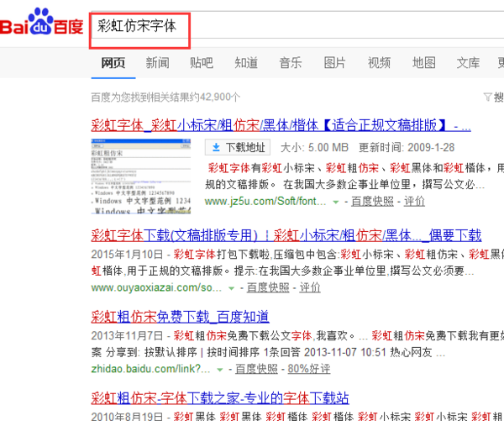Viewport: 504px width, 421px height.
Task: Open the search tools filter icon
Action: coord(487,97)
